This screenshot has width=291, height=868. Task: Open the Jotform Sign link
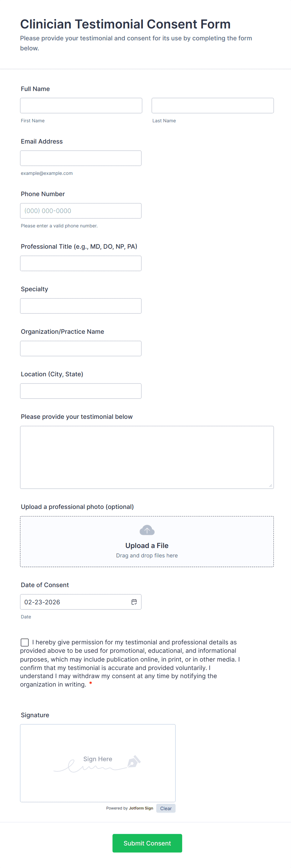pos(141,808)
